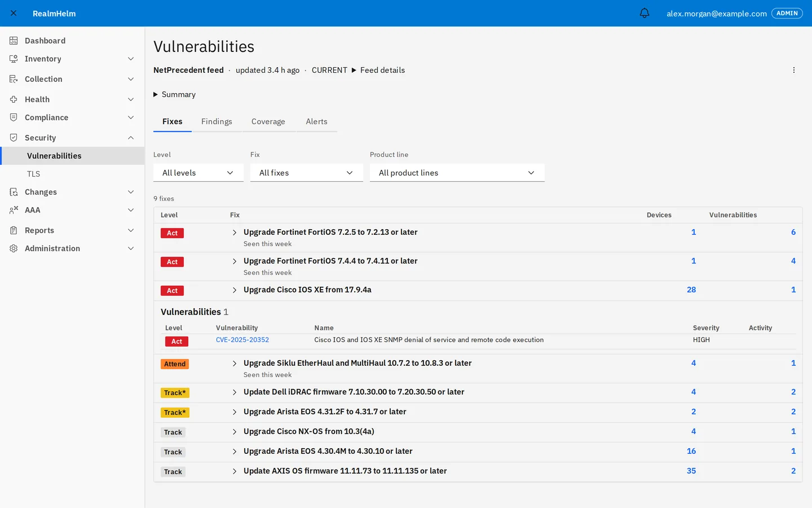Expand the Administration menu chevron

click(131, 248)
